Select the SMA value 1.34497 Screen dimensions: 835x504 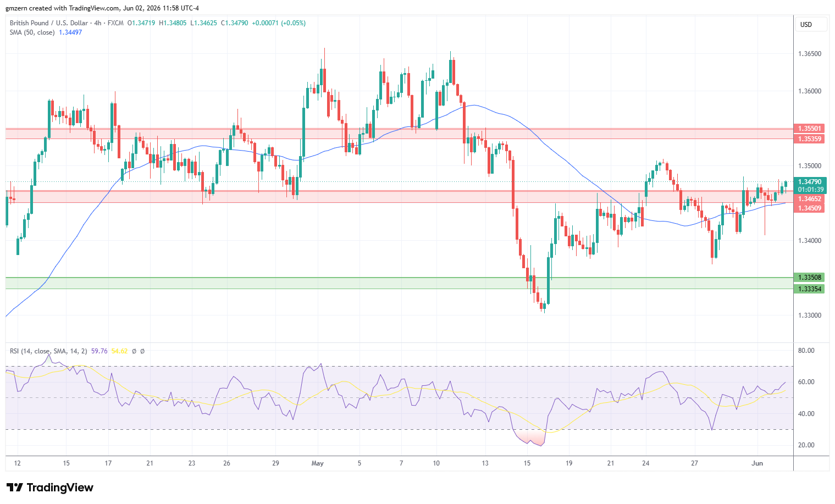pos(70,32)
